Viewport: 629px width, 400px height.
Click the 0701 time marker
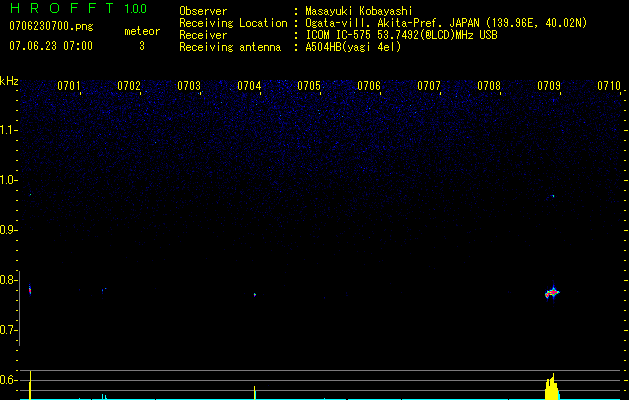(69, 86)
